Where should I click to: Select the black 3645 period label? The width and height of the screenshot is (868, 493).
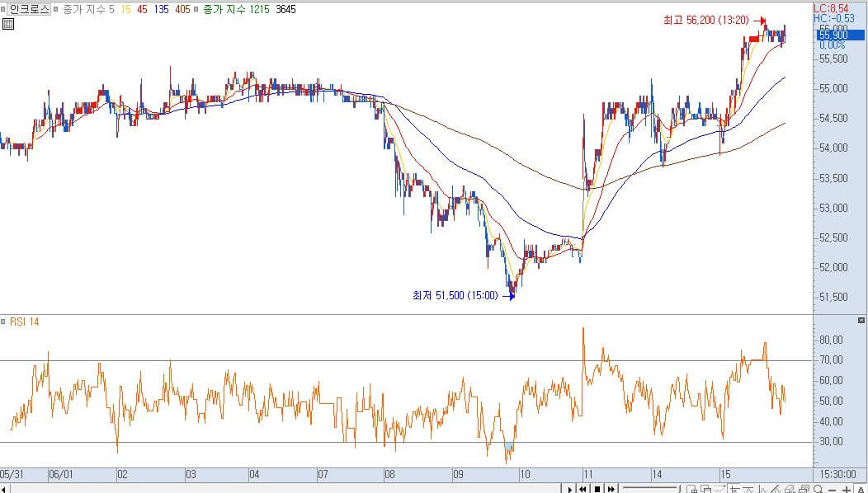[x=285, y=9]
